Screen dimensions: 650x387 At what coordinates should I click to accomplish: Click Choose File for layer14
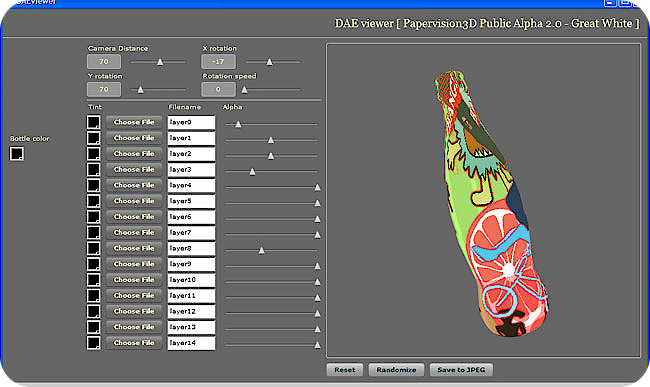point(134,343)
